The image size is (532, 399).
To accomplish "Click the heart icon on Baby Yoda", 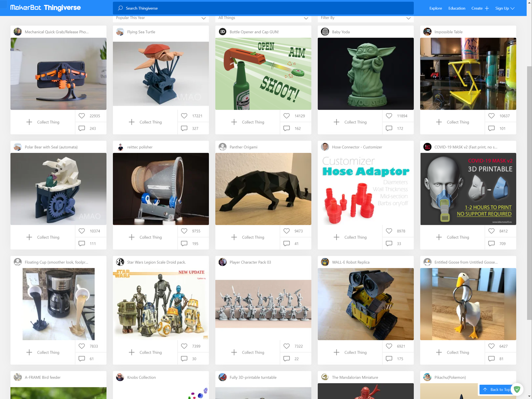I will click(389, 116).
